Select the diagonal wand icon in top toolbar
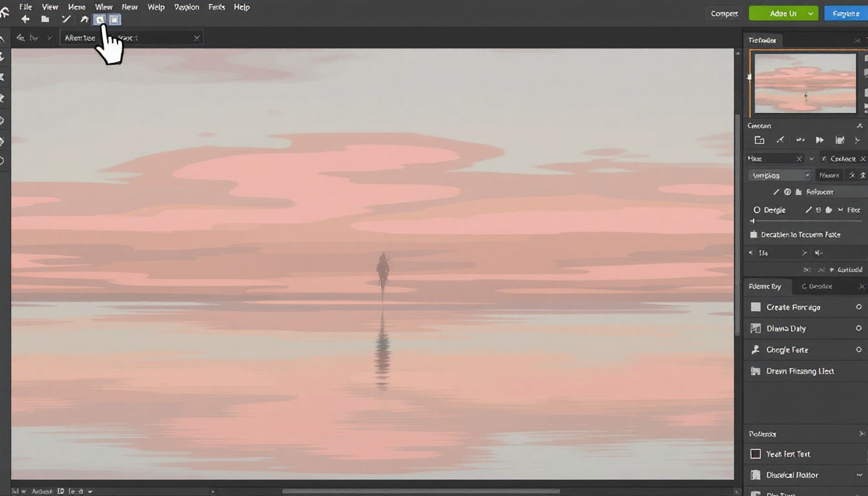 (65, 20)
